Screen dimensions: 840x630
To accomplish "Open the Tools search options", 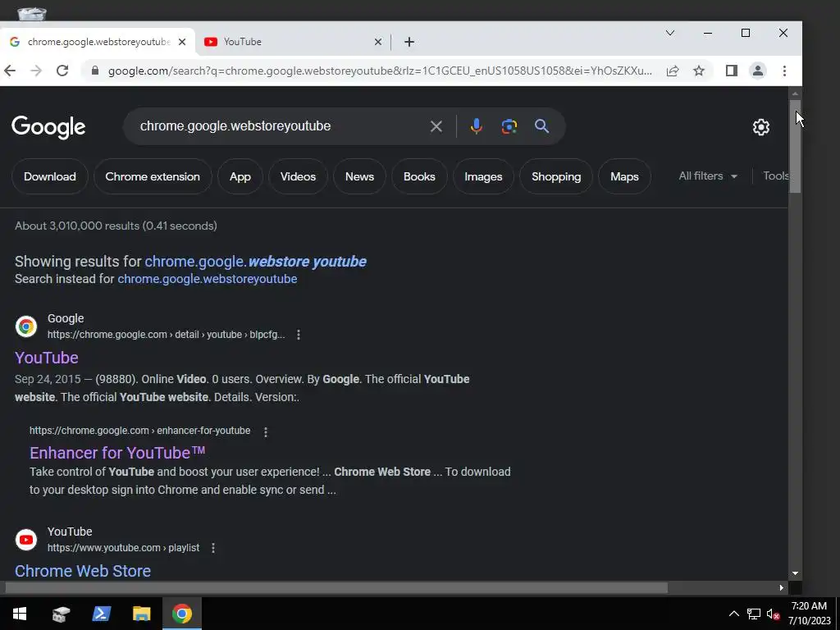I will pos(775,176).
